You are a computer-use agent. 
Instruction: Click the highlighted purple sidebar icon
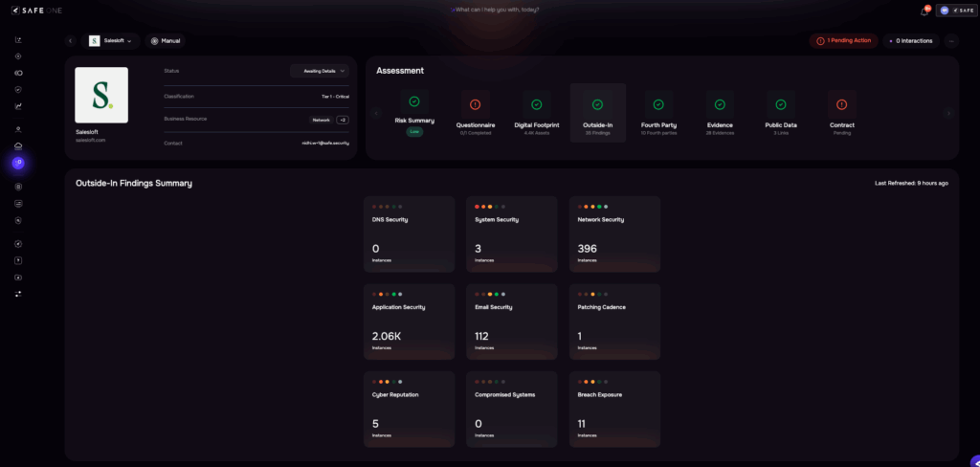[18, 164]
